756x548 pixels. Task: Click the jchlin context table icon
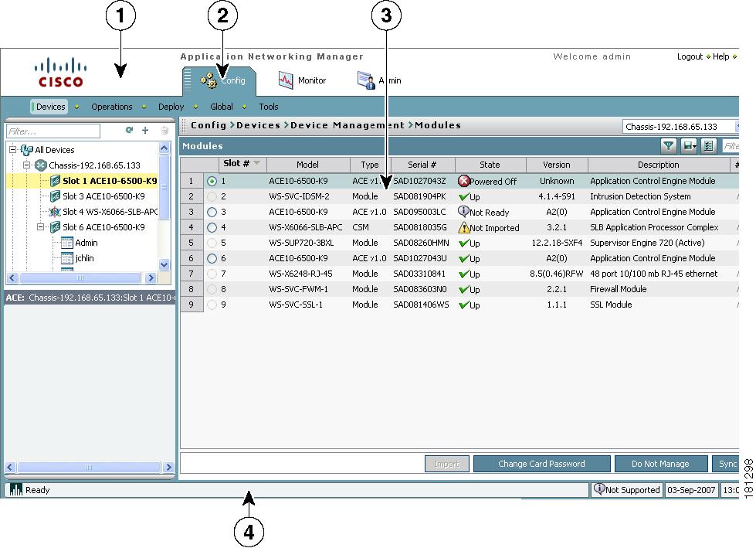[67, 258]
